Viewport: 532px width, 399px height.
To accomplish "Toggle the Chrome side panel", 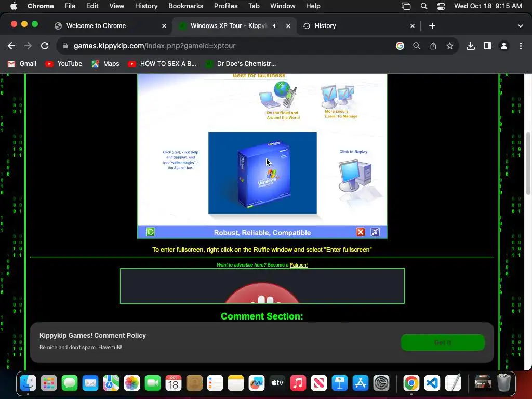I will click(487, 46).
